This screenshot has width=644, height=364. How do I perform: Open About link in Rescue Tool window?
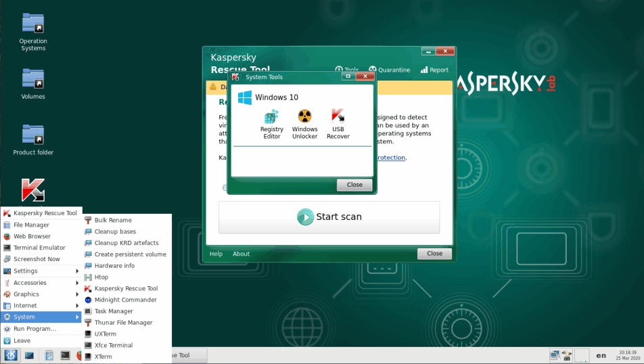241,254
